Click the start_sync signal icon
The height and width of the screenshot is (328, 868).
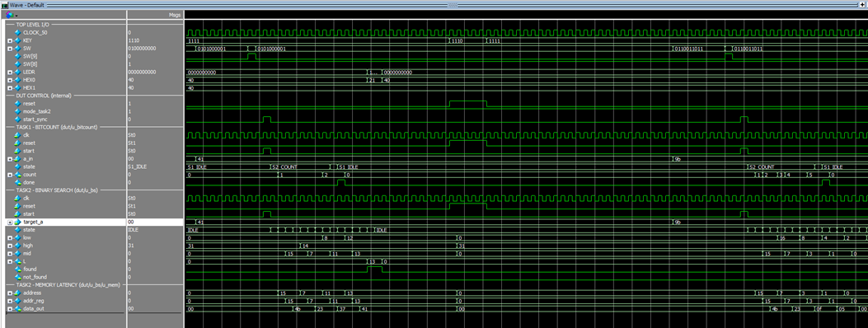(x=17, y=119)
